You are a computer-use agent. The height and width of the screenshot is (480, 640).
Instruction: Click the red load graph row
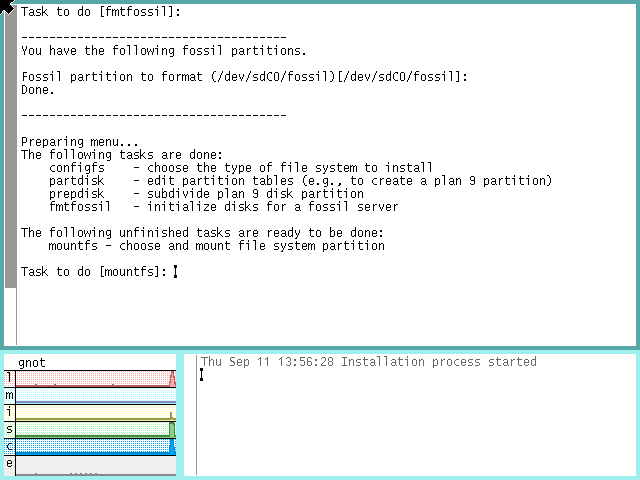pos(95,379)
